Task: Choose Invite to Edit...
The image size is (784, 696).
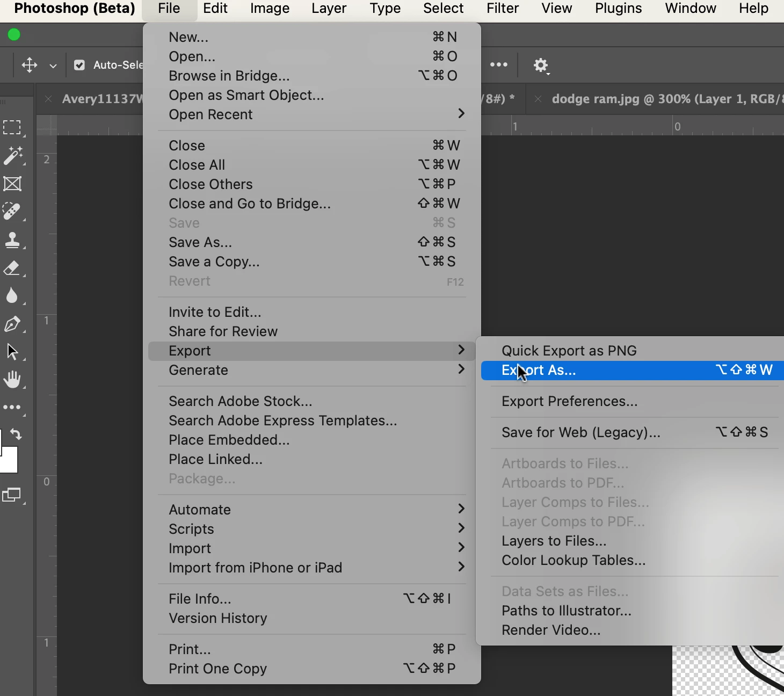Action: [312, 312]
